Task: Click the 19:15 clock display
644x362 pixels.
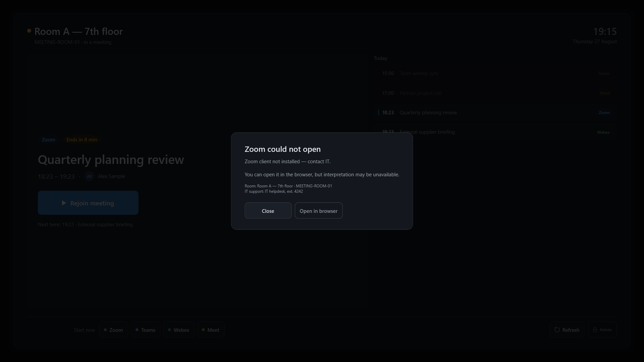Action: (x=605, y=32)
